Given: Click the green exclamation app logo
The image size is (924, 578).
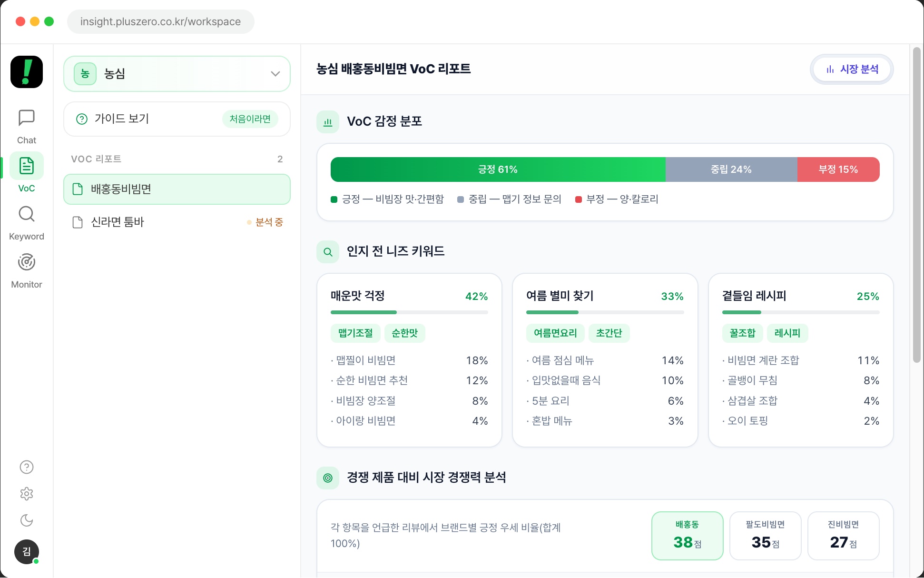Looking at the screenshot, I should (27, 72).
